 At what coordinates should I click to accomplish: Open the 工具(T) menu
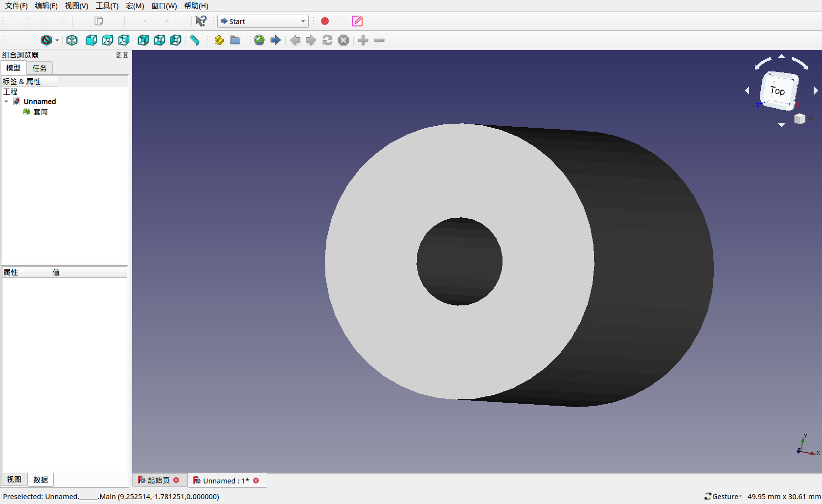[107, 6]
